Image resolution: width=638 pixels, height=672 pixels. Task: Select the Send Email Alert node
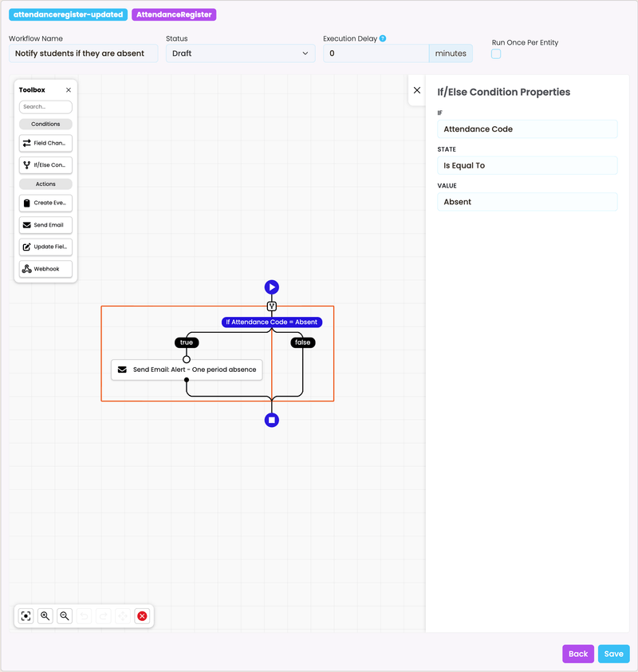point(187,370)
